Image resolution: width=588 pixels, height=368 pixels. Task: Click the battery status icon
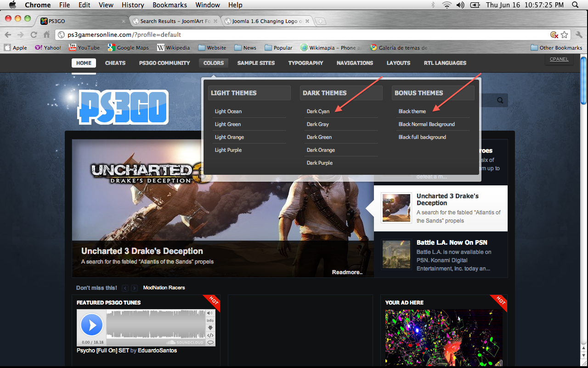(475, 5)
